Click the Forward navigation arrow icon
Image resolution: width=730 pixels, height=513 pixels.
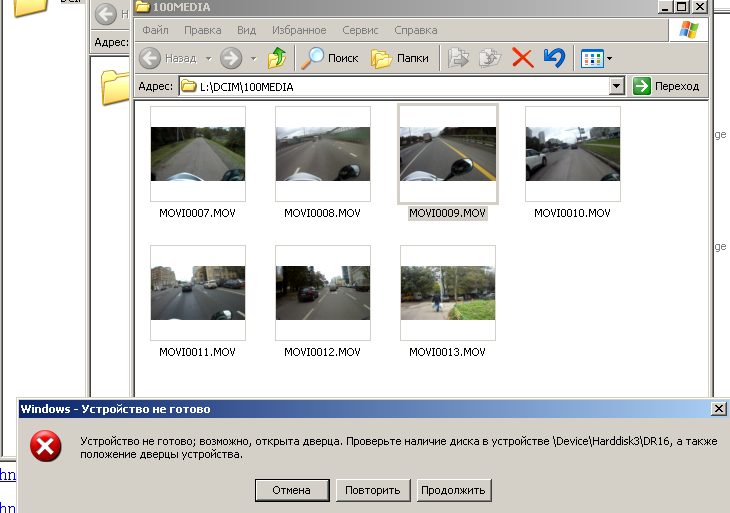click(231, 58)
